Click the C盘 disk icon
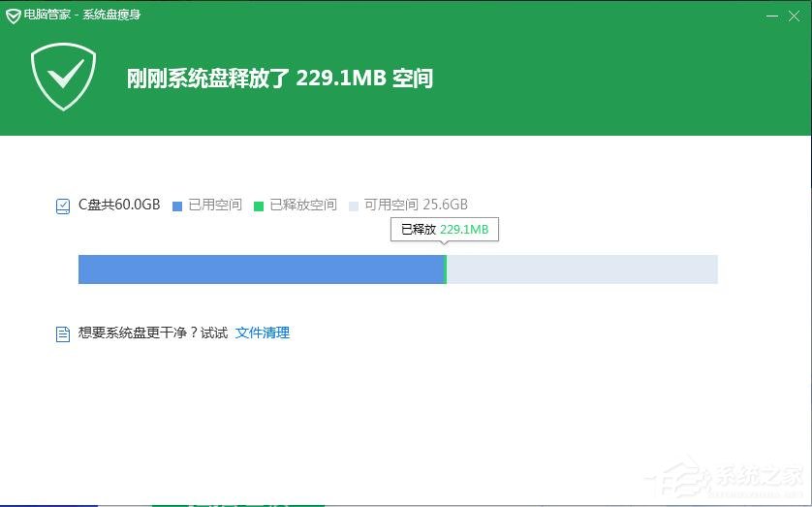Image resolution: width=812 pixels, height=507 pixels. 63,206
